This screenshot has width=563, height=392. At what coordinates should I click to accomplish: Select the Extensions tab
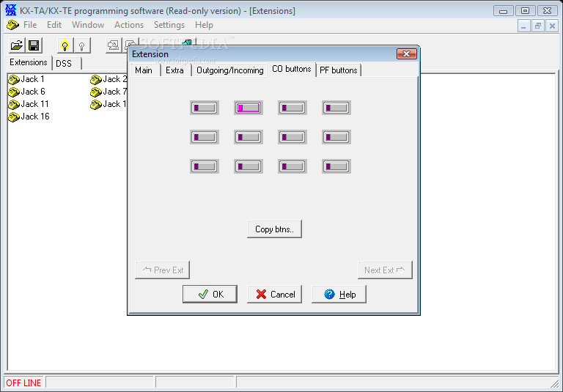pyautogui.click(x=29, y=62)
